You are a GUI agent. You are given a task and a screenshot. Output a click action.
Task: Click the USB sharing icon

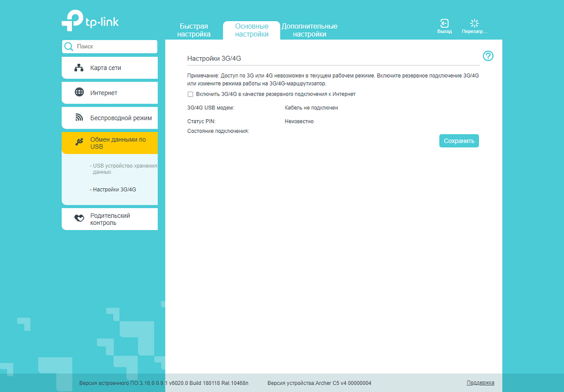click(x=79, y=142)
